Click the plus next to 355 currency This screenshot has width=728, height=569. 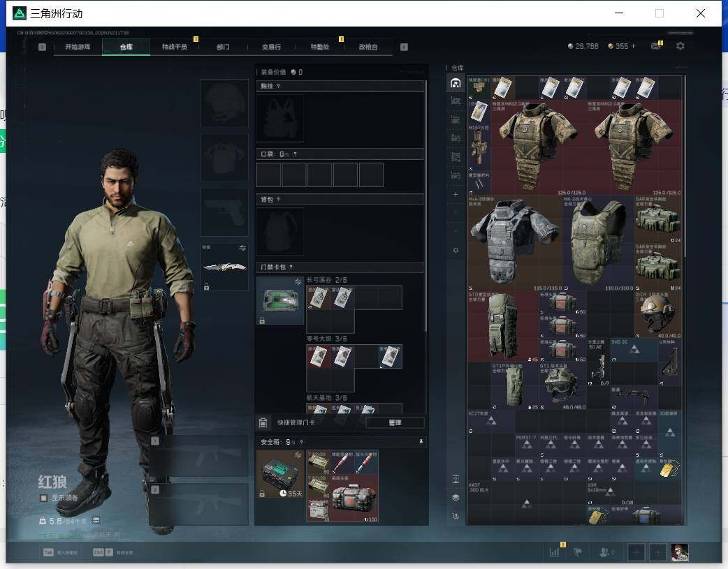point(633,46)
